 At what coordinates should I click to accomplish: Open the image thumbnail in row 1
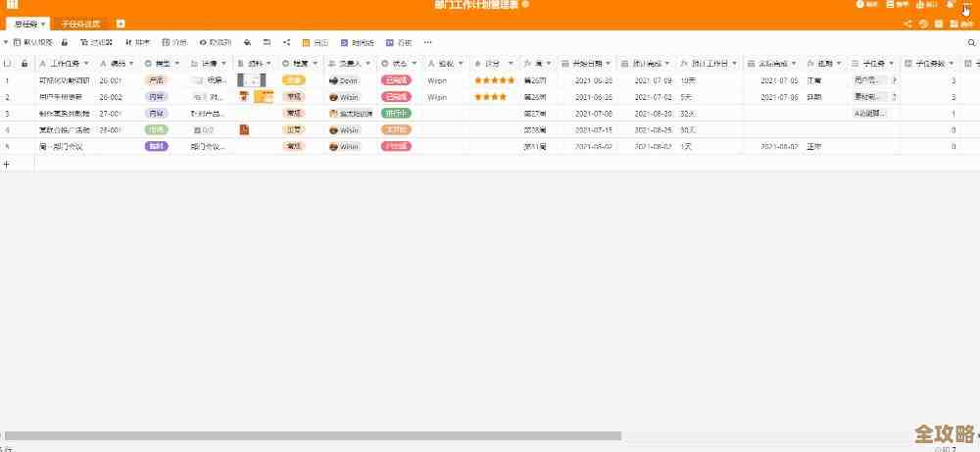(251, 80)
